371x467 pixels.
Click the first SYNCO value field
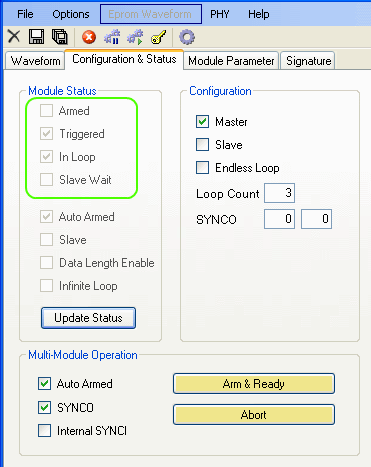point(279,219)
